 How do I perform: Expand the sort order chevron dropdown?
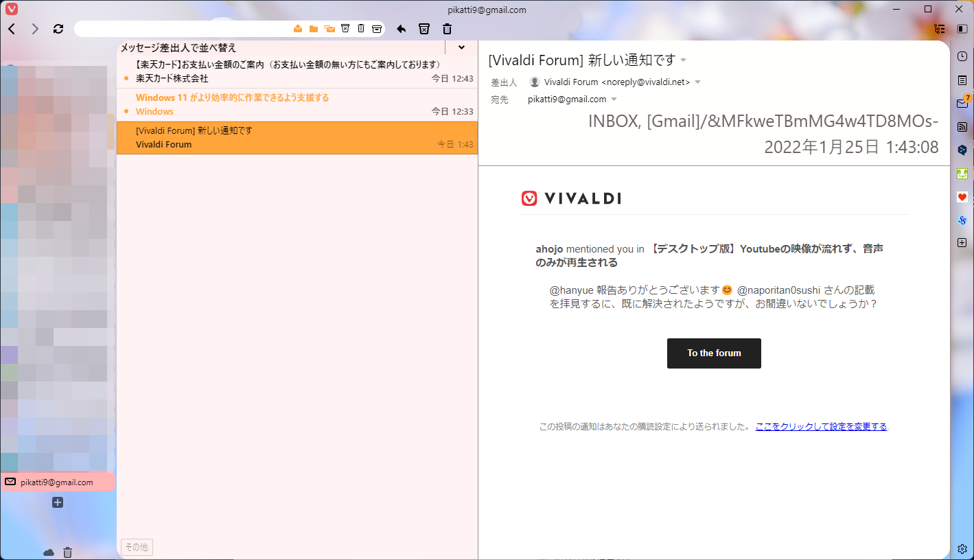(x=461, y=47)
